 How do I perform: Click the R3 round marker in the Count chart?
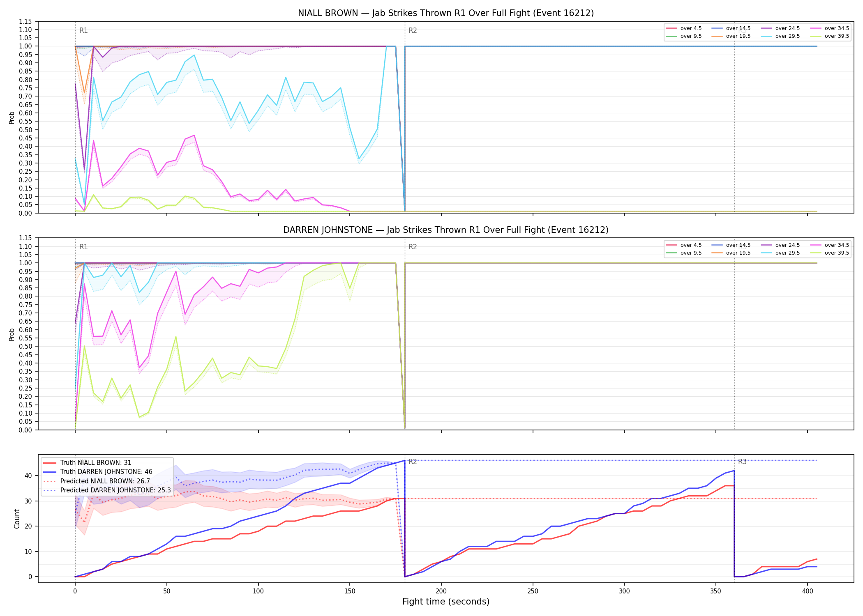(742, 462)
